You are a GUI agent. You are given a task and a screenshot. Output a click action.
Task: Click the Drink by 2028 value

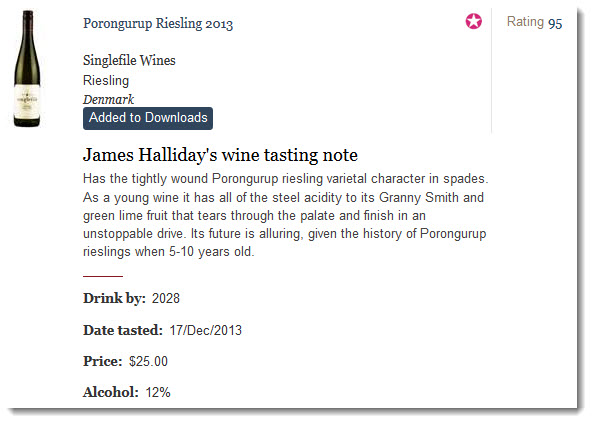(166, 298)
